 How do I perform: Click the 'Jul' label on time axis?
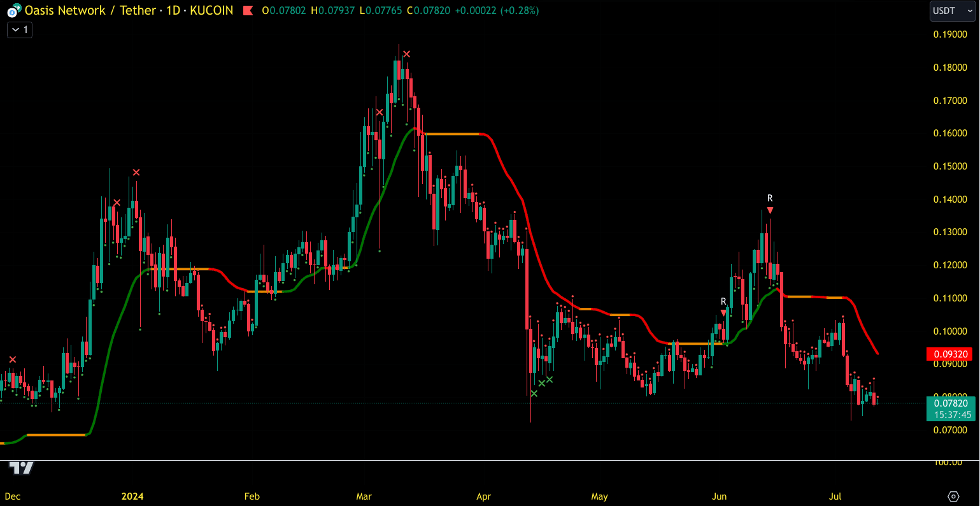point(835,496)
